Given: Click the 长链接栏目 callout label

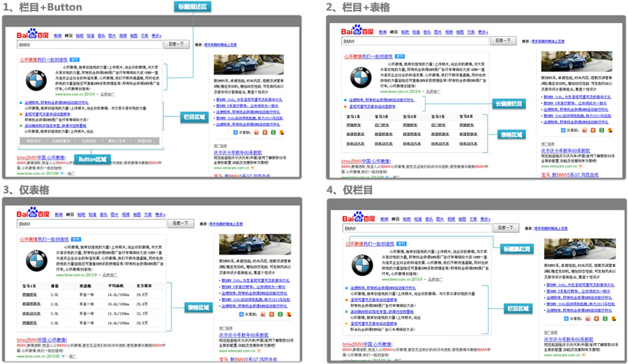Looking at the screenshot, I should 510,103.
